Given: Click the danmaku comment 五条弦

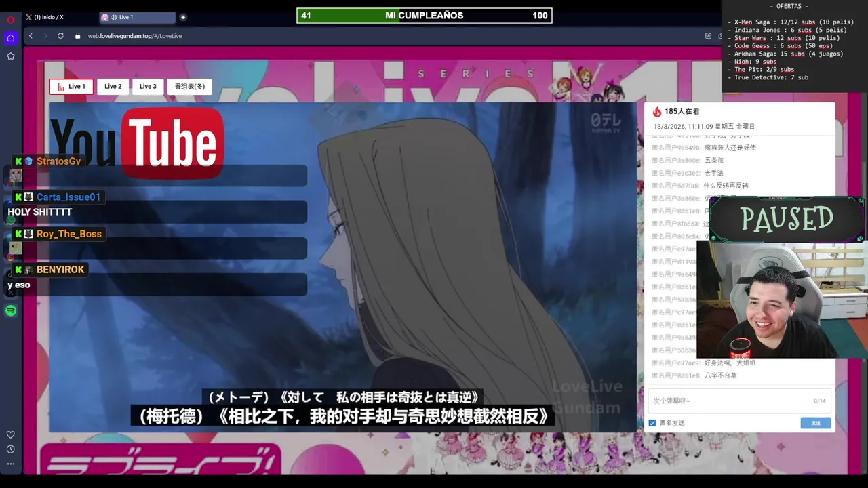Looking at the screenshot, I should click(x=714, y=161).
